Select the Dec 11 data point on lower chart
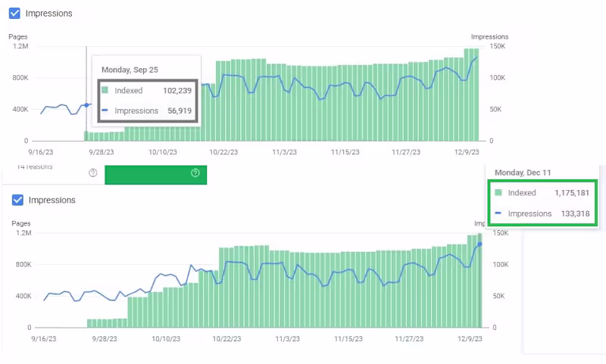Viewport: 606px width, 364px height. 480,244
